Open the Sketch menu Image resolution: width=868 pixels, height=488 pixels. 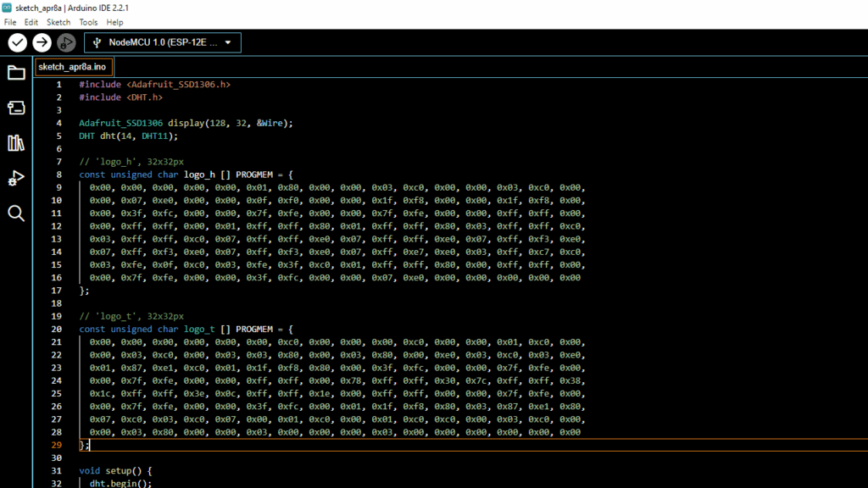click(58, 23)
